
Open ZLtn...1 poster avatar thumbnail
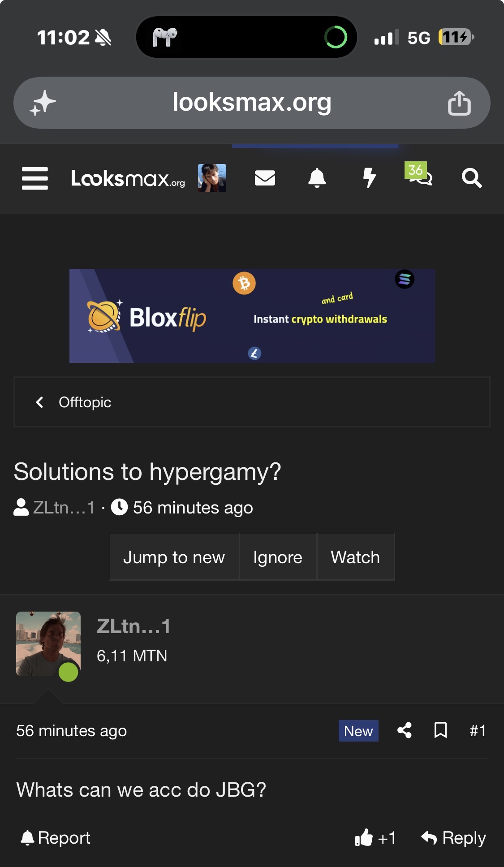coord(48,644)
